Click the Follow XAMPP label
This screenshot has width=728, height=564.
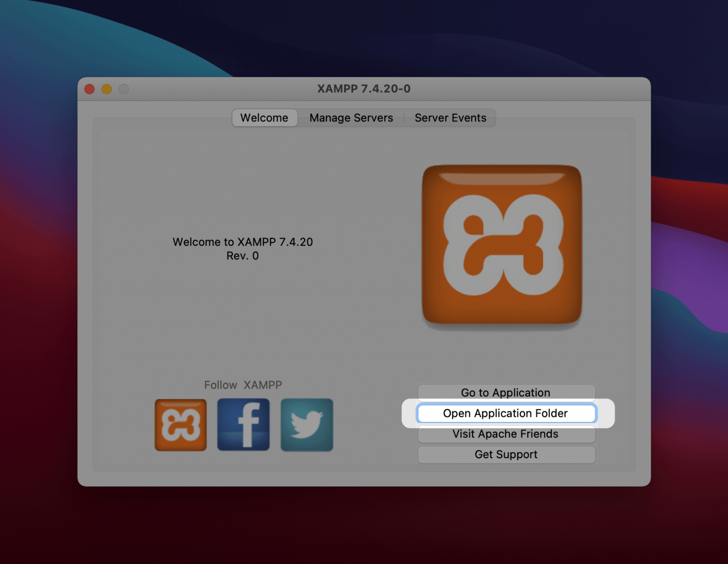pos(243,385)
